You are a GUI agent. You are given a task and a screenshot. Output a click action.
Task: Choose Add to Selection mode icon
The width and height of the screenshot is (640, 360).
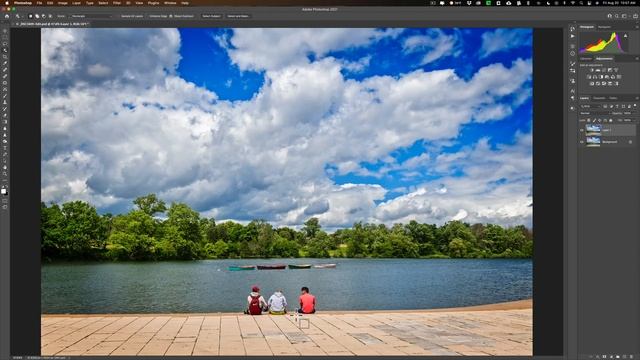tap(37, 16)
